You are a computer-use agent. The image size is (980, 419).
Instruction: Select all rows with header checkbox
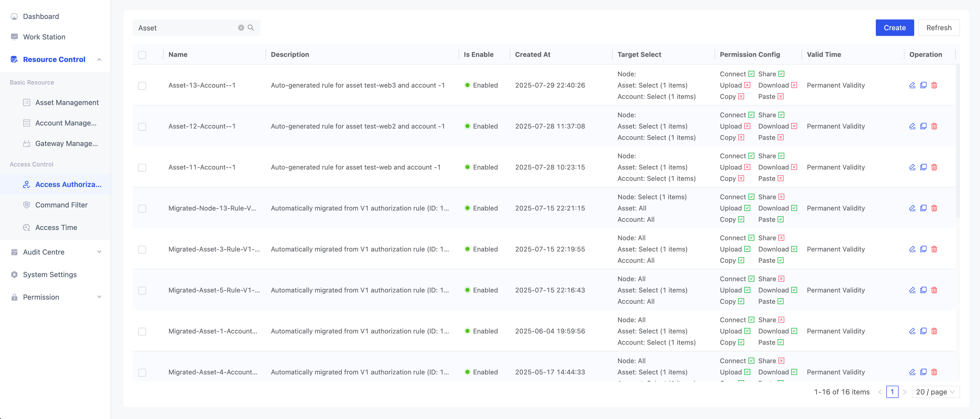(x=142, y=55)
